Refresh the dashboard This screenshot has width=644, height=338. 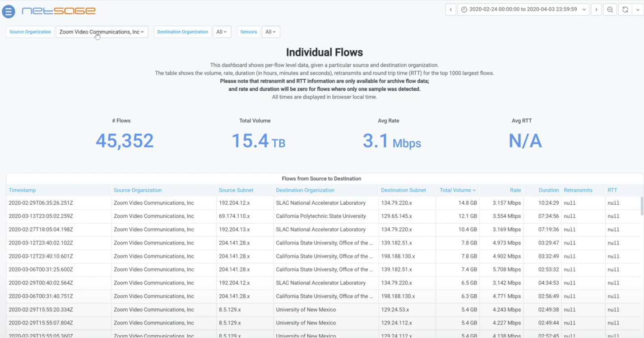point(625,9)
